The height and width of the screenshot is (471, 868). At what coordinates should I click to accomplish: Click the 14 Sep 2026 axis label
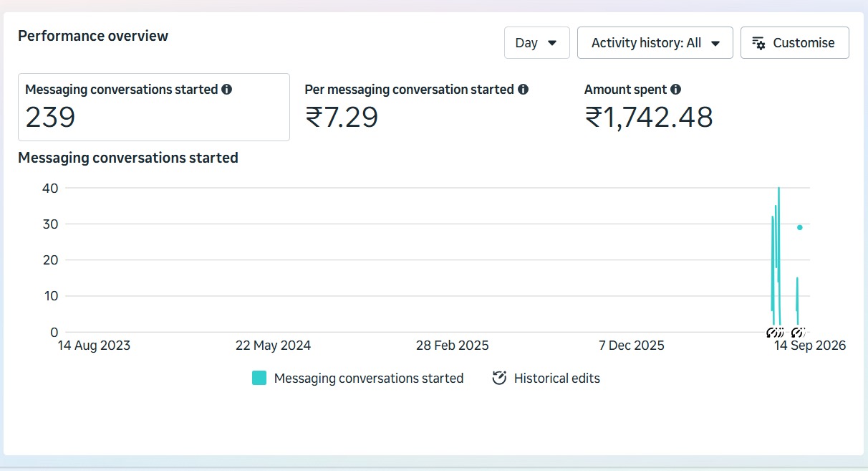[x=810, y=346]
